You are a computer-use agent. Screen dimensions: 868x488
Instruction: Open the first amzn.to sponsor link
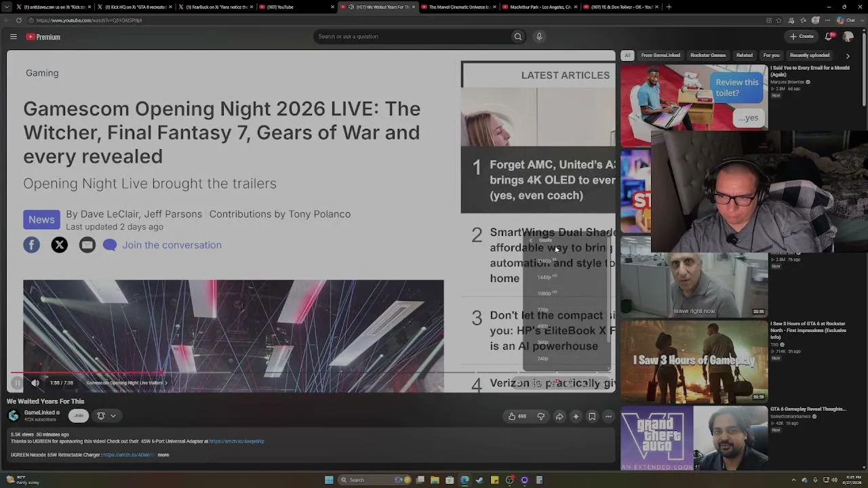237,441
